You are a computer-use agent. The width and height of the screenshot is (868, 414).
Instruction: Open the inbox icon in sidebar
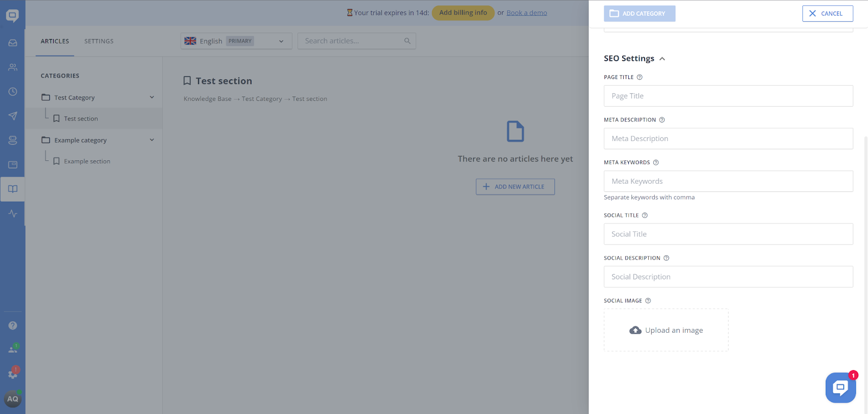pos(12,43)
